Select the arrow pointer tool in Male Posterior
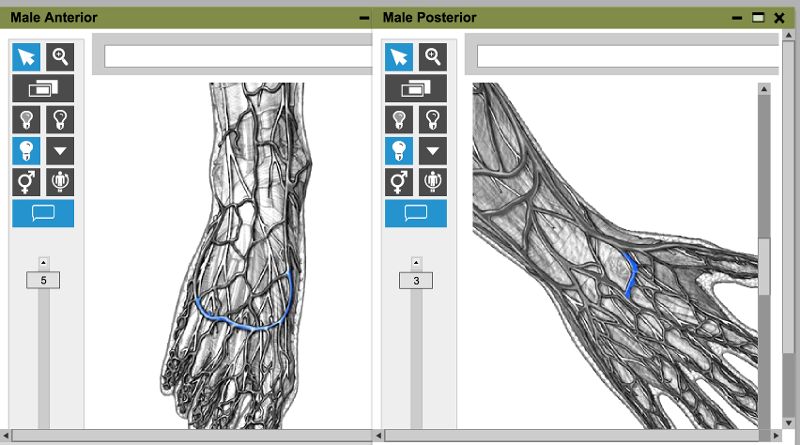Viewport: 800px width, 445px height. pyautogui.click(x=400, y=57)
